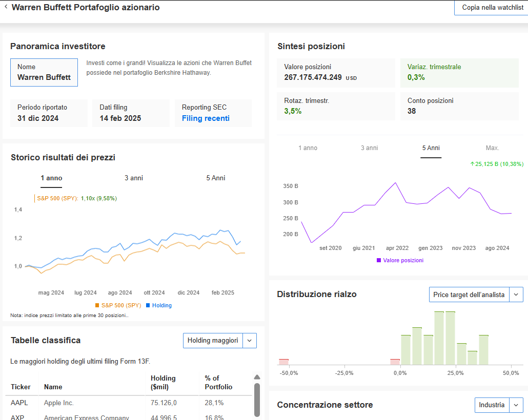The image size is (528, 420).
Task: Open the Price target dell'analista dropdown arrow
Action: [516, 295]
